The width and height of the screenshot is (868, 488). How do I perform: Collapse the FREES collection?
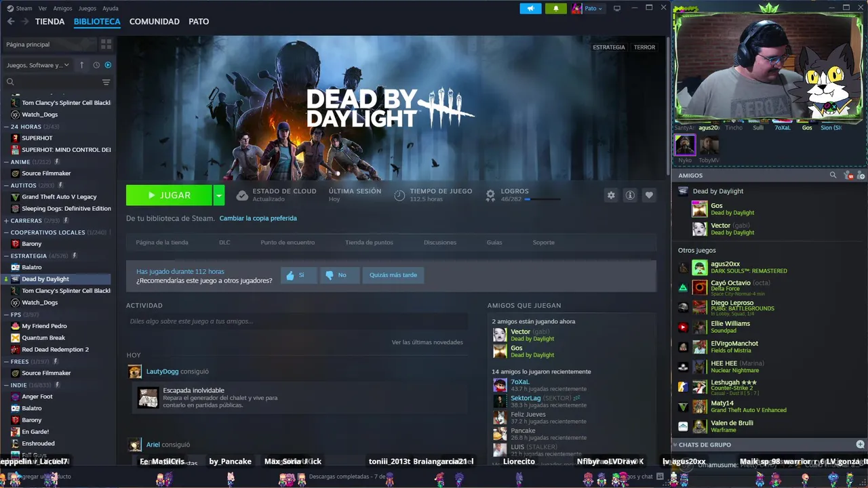(x=6, y=361)
